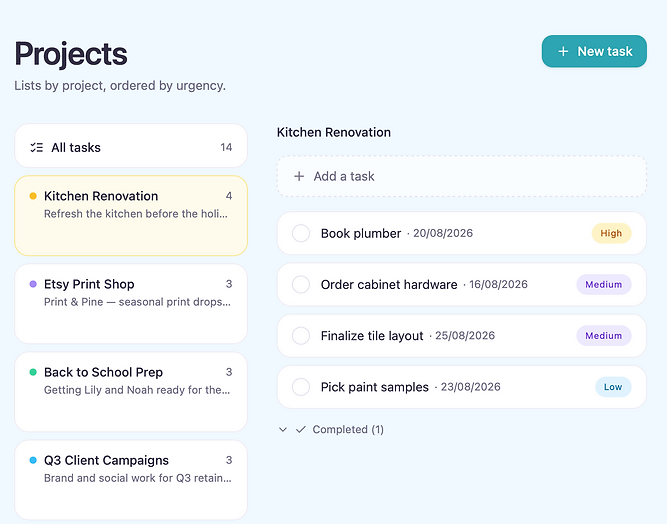This screenshot has width=667, height=524.
Task: Expand the Completed section chevron
Action: coord(283,430)
